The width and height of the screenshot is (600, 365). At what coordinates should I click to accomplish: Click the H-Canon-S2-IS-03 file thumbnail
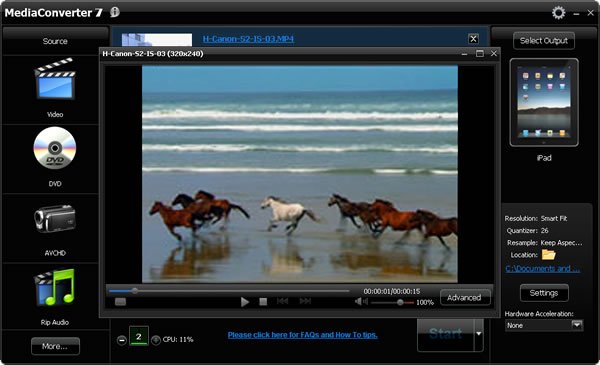pos(157,40)
